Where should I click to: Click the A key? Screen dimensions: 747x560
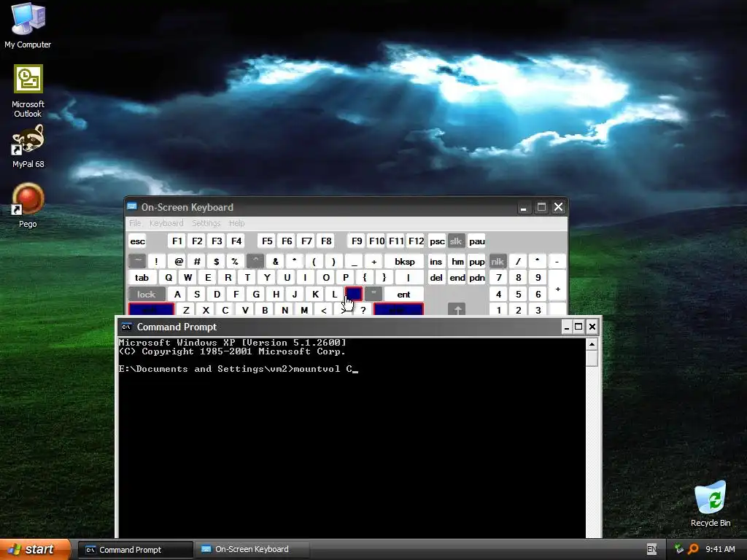177,295
